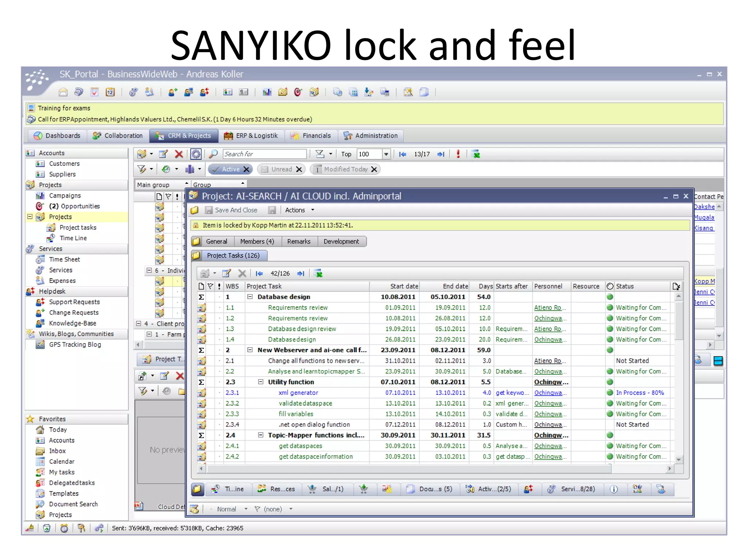747x560 pixels.
Task: Click the red exclamation priority icon
Action: (458, 154)
